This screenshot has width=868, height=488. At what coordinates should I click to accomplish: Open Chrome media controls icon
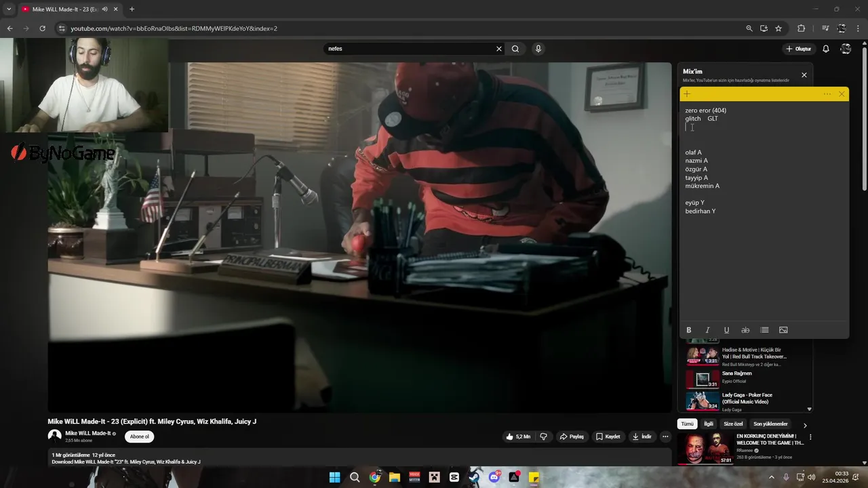[x=825, y=28]
